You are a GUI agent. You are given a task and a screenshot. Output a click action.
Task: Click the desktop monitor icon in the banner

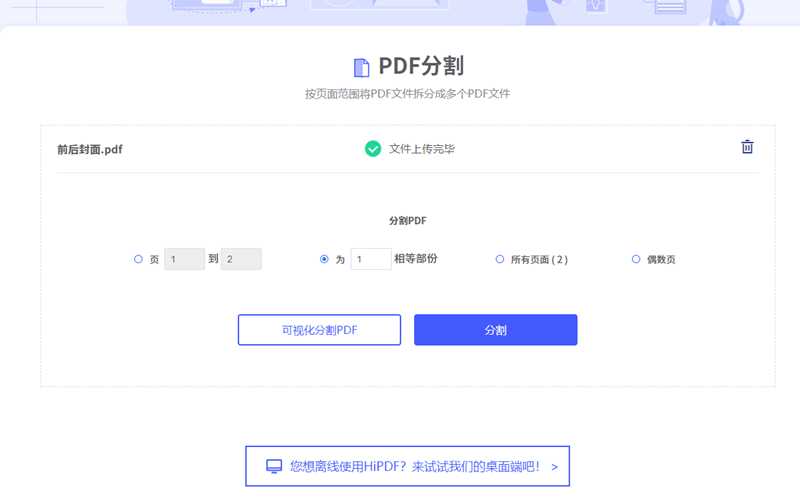274,466
